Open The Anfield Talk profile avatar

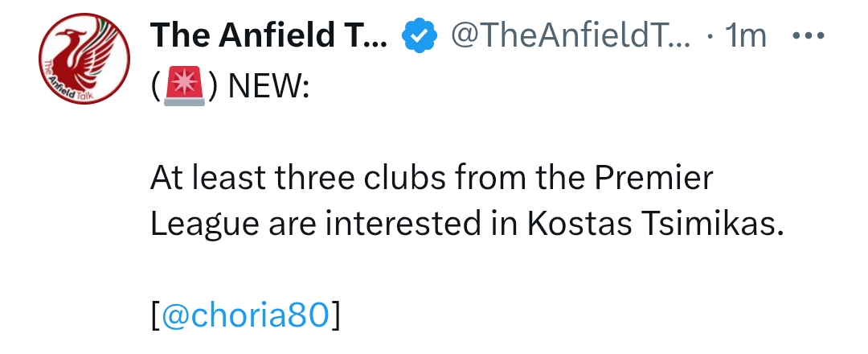(84, 59)
